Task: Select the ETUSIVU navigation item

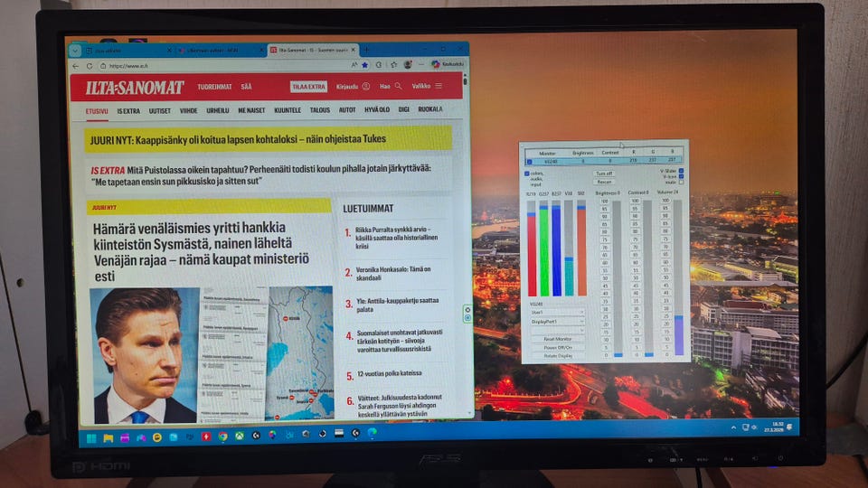Action: 97,111
